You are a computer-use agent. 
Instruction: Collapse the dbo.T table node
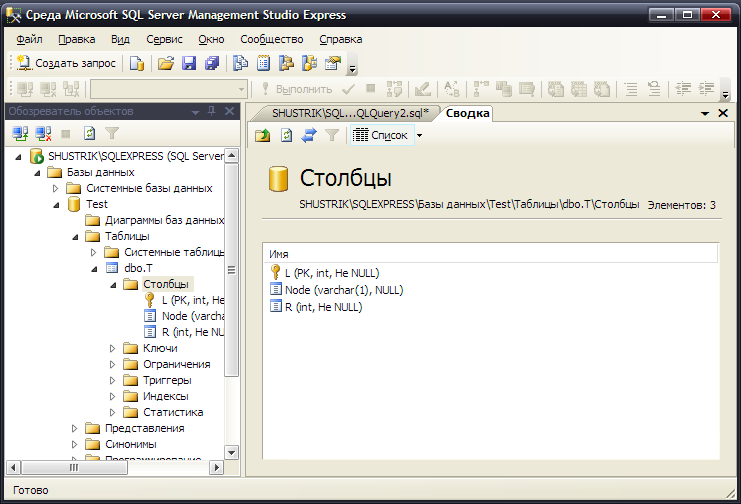pyautogui.click(x=94, y=269)
